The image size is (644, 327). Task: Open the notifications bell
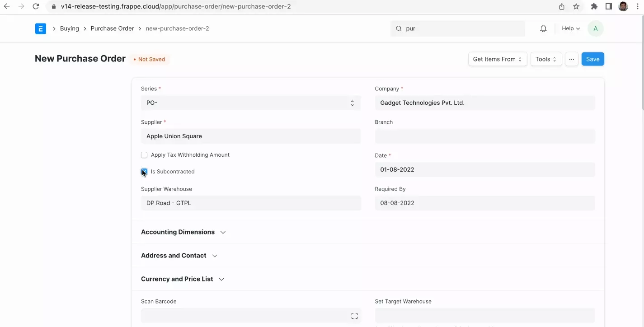543,28
